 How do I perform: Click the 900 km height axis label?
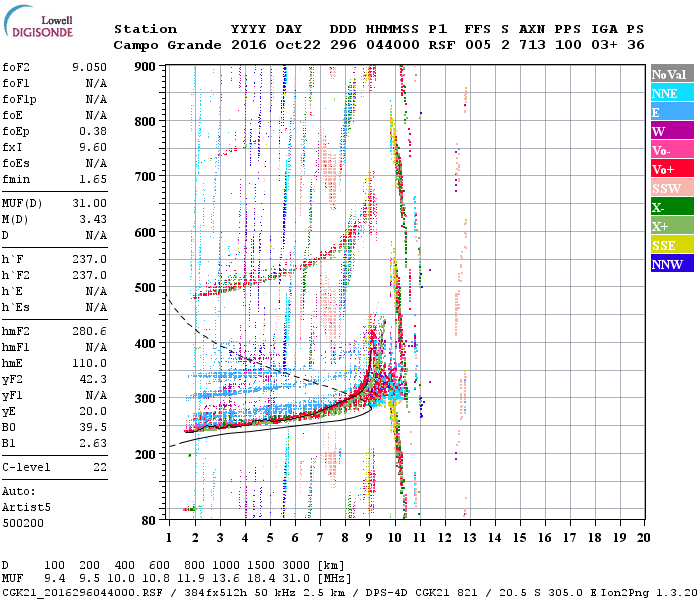[x=145, y=67]
